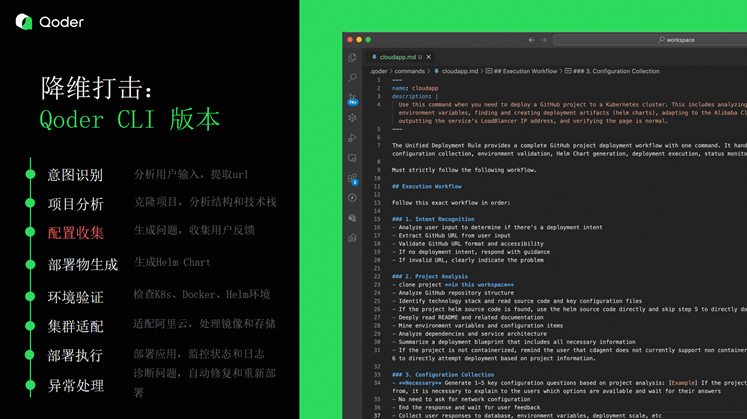Open the snowflake-shaped activity bar icon
Image resolution: width=747 pixels, height=419 pixels.
[x=352, y=118]
